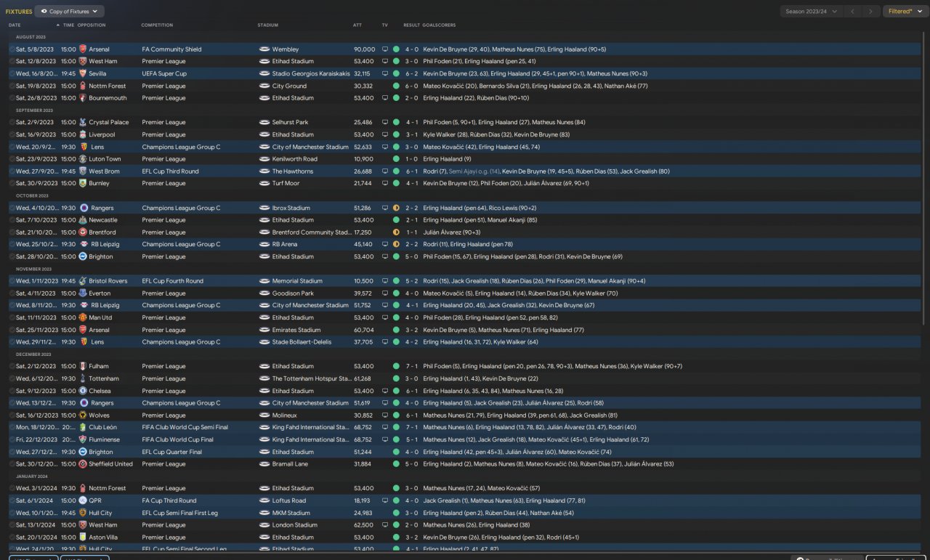Toggle the tick circle on the Sheffield United row
The width and height of the screenshot is (930, 560).
point(12,464)
